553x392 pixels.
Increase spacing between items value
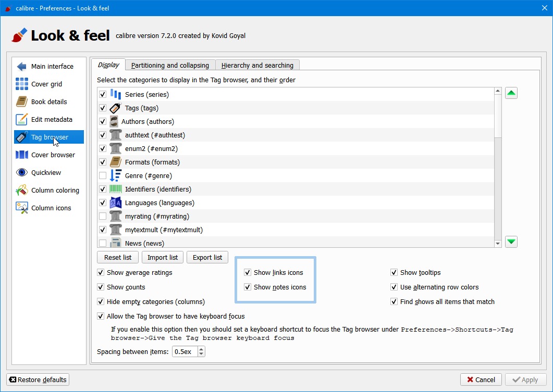pos(201,349)
